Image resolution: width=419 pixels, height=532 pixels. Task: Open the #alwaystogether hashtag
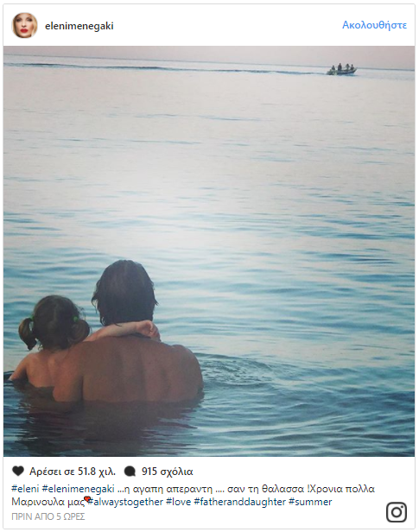pyautogui.click(x=125, y=502)
